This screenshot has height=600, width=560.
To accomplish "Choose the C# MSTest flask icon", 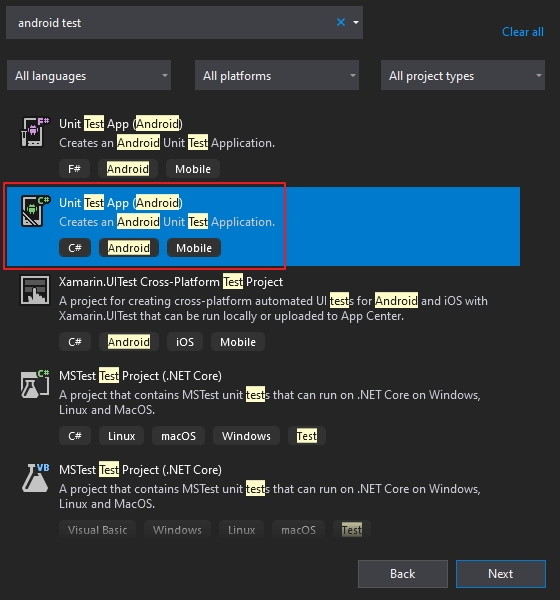I will (35, 384).
